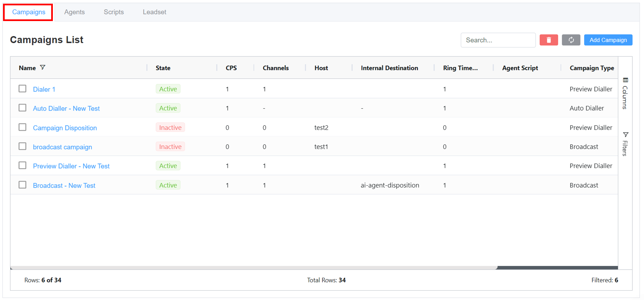Open the Scripts tab
644x300 pixels.
[114, 12]
